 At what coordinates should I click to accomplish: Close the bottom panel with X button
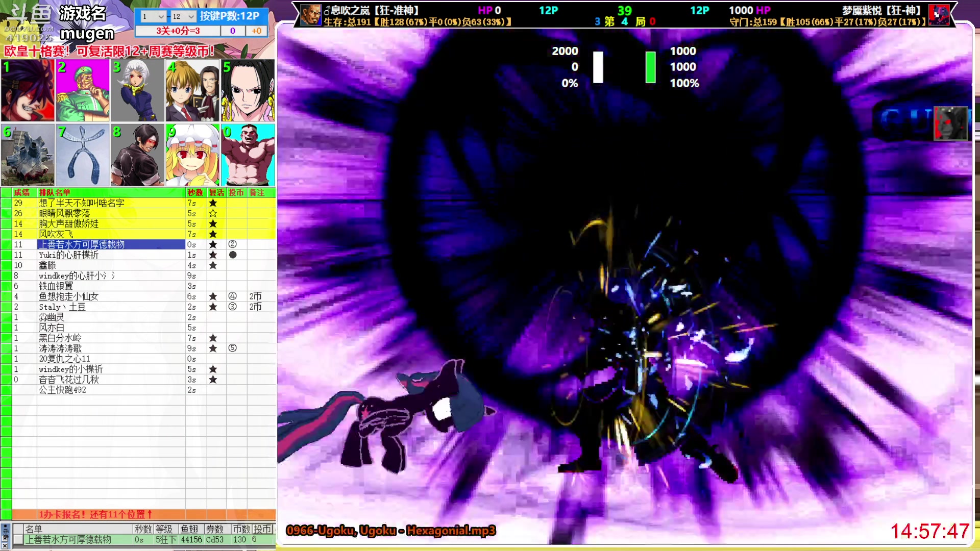click(x=5, y=546)
